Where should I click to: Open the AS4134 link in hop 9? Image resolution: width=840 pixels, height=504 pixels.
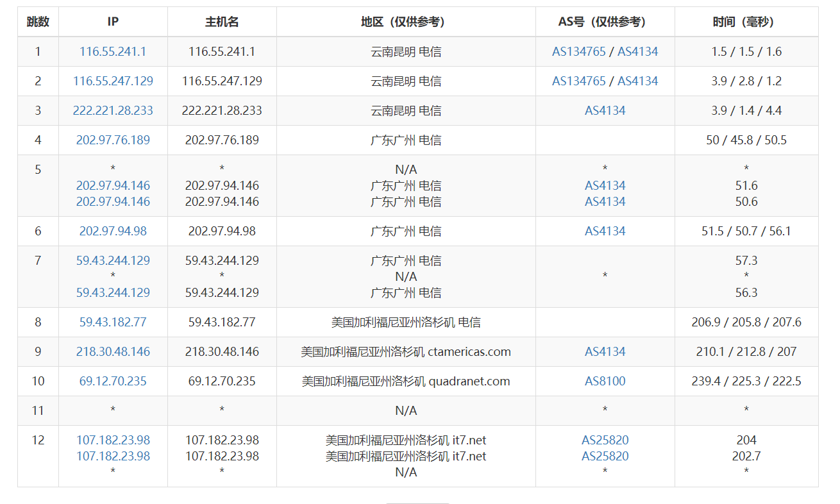click(605, 352)
